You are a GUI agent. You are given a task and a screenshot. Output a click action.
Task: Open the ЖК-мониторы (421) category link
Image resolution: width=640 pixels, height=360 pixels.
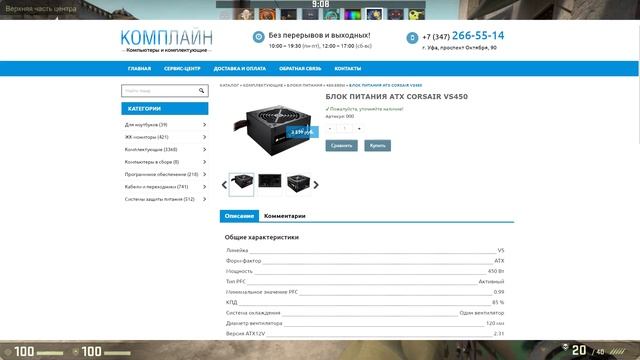147,137
